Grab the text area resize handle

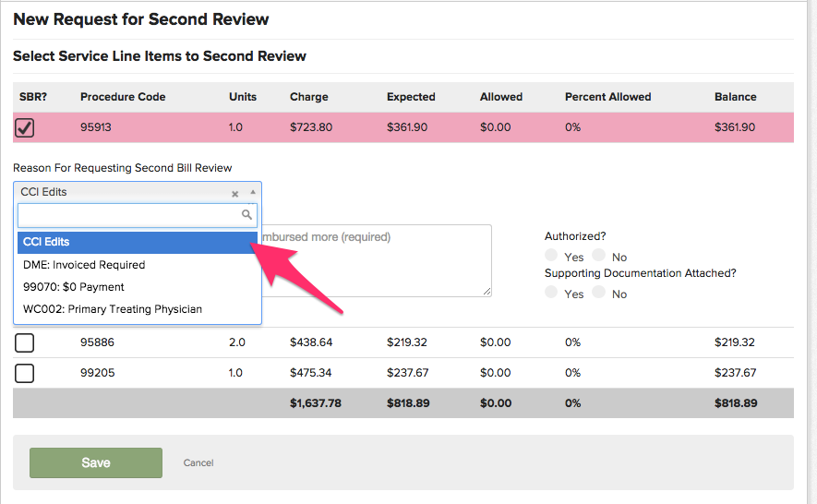coord(487,292)
